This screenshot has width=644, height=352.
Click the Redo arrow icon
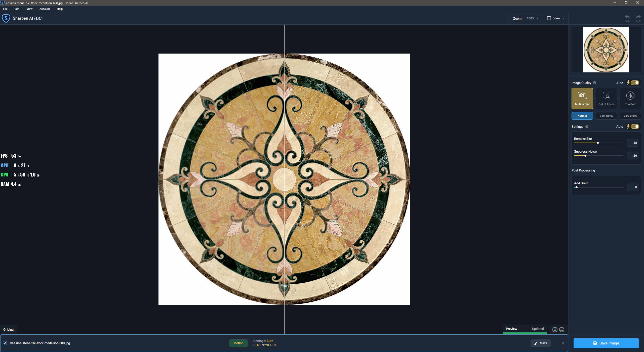(638, 17)
